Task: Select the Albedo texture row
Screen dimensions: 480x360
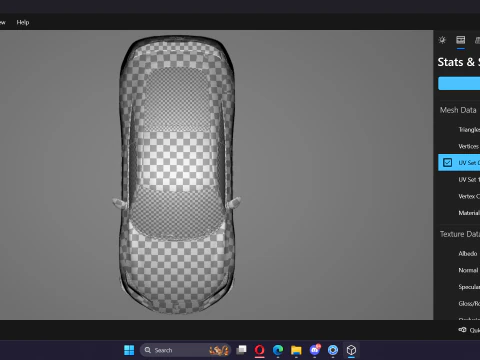Action: (459, 253)
